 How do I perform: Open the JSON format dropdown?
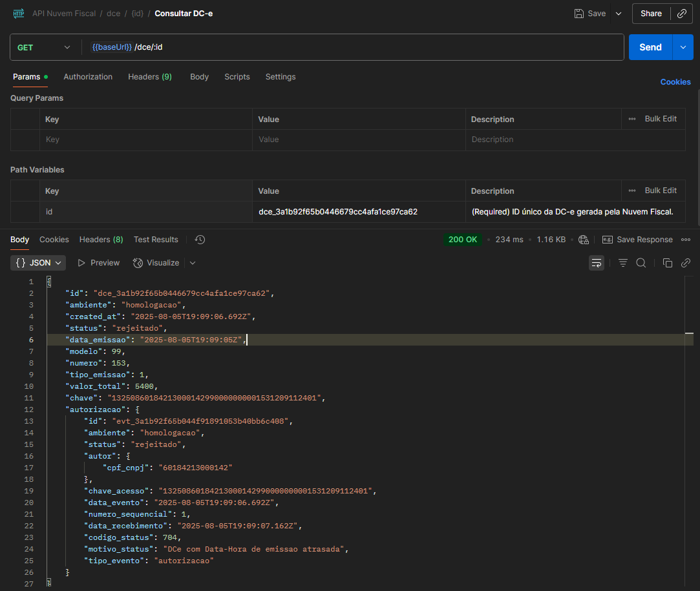(x=38, y=263)
